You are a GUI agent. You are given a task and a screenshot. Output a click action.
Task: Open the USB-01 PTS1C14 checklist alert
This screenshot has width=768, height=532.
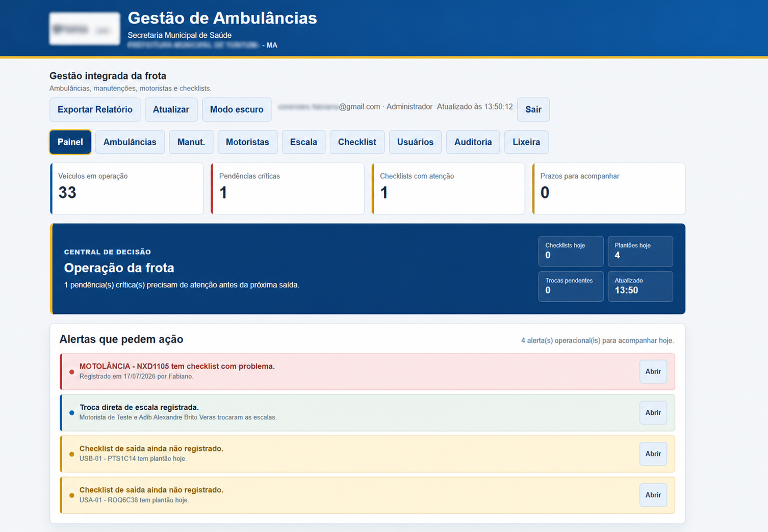[x=653, y=454]
